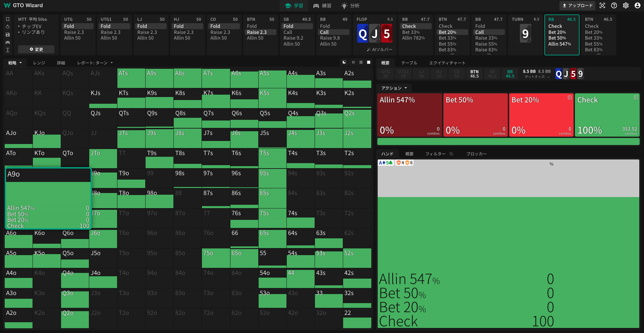Open the screenshot capture icon at top right
644x333 pixels.
click(x=602, y=5)
